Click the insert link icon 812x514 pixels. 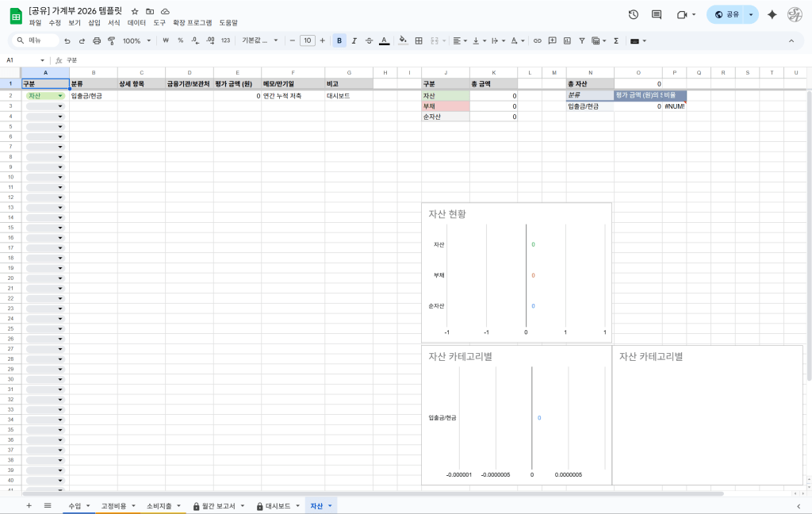(x=538, y=40)
